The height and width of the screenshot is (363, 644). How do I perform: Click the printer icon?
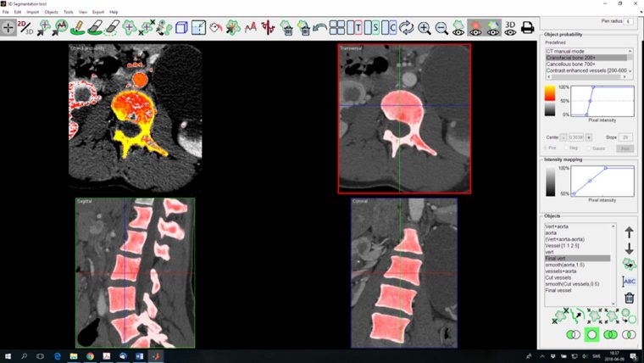[x=527, y=27]
